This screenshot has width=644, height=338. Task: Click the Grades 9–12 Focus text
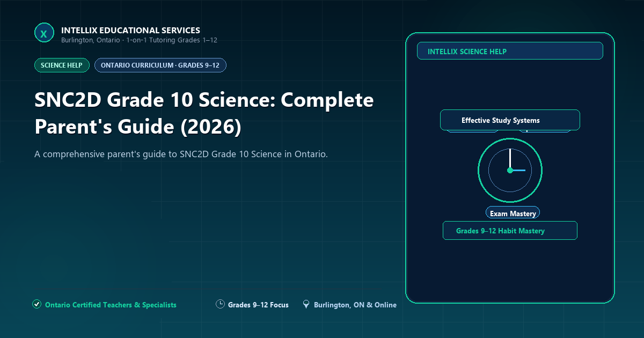point(258,305)
